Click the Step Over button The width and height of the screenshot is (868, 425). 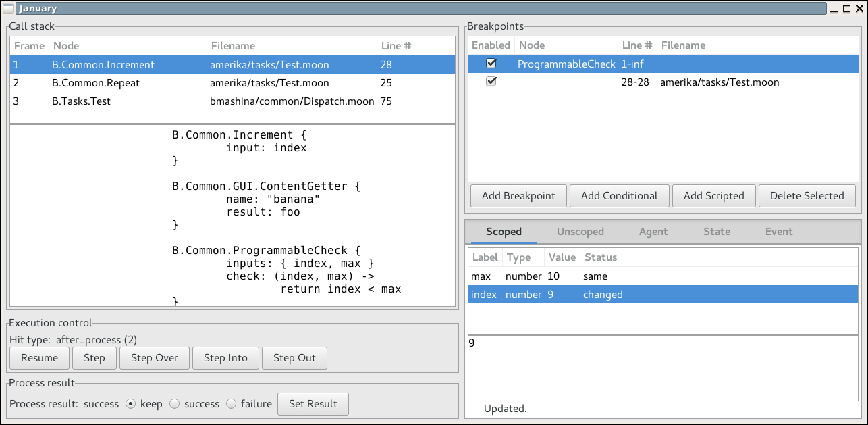pyautogui.click(x=155, y=357)
